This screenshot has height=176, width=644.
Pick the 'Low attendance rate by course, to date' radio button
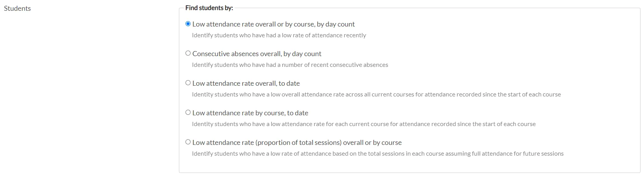click(188, 113)
